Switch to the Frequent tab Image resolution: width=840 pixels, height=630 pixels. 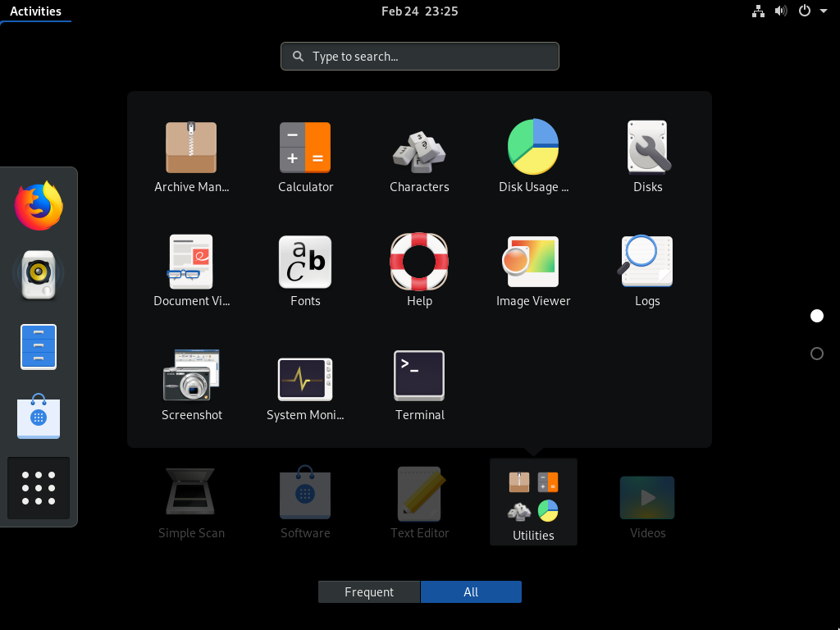click(369, 592)
